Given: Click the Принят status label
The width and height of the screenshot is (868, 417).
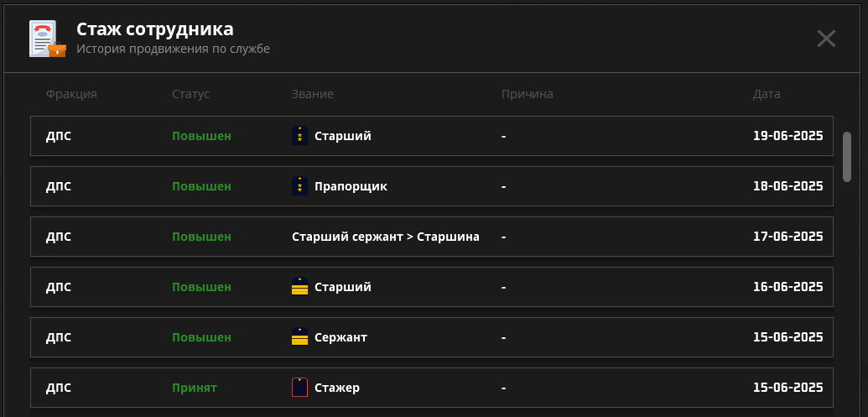Looking at the screenshot, I should click(x=195, y=388).
